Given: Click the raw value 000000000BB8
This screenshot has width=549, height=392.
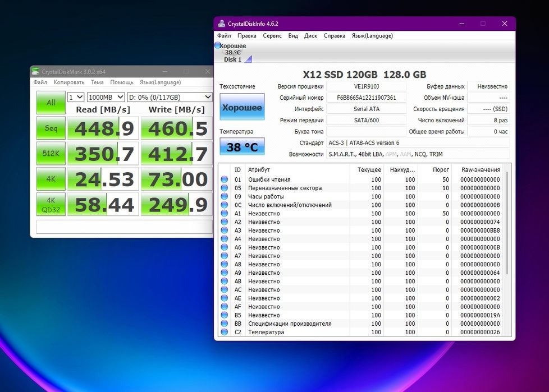Looking at the screenshot, I should coord(480,230).
